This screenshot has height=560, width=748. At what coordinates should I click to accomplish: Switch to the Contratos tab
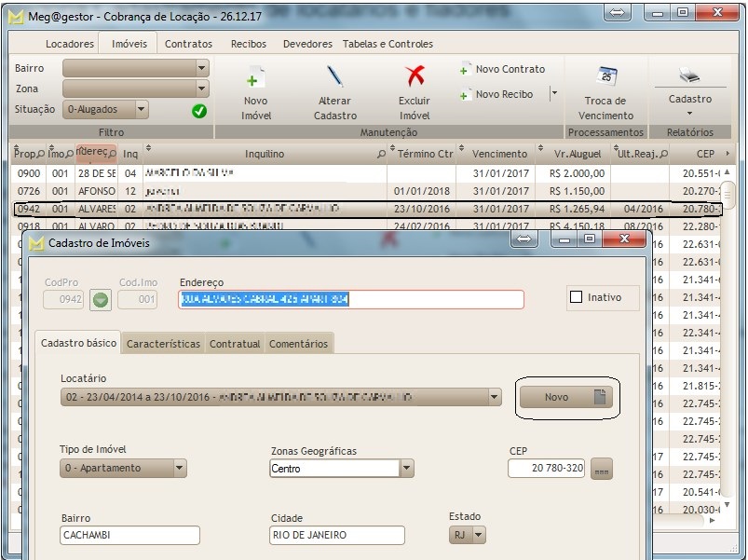(188, 44)
